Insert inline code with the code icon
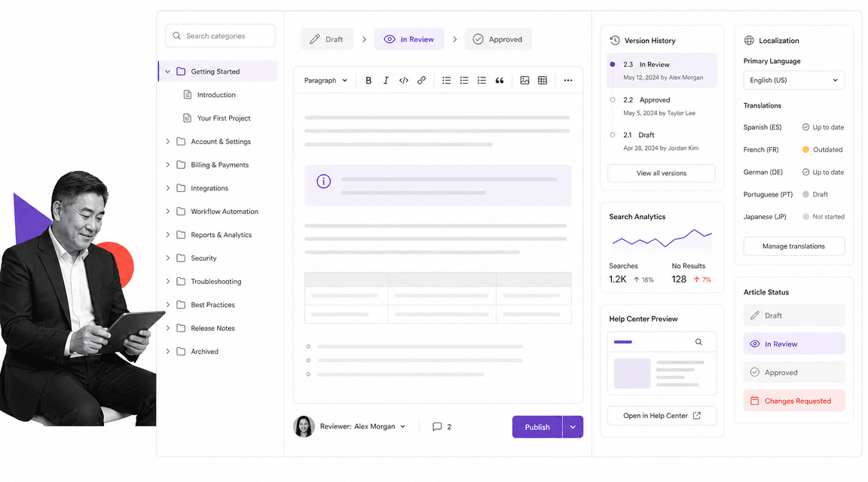This screenshot has height=482, width=868. pos(404,81)
